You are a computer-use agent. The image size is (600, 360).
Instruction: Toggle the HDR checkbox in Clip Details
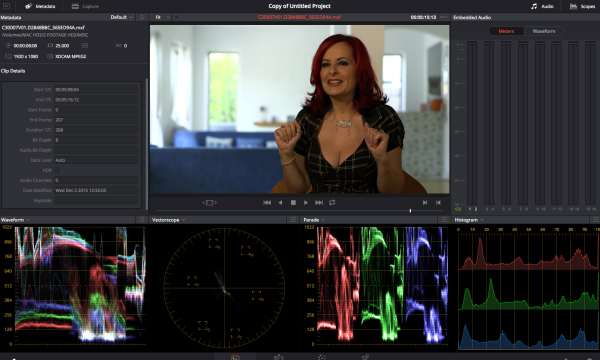coord(57,170)
